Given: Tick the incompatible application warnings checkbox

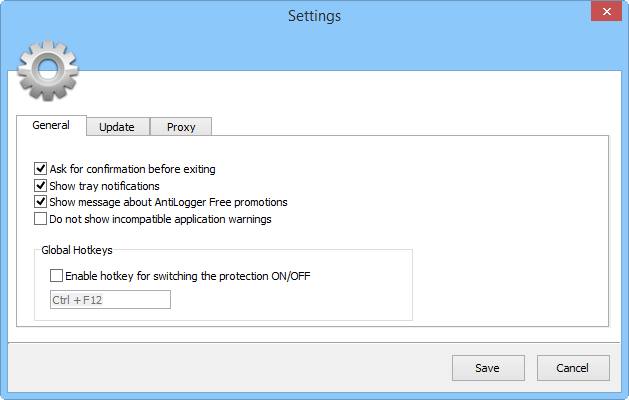Looking at the screenshot, I should point(41,218).
